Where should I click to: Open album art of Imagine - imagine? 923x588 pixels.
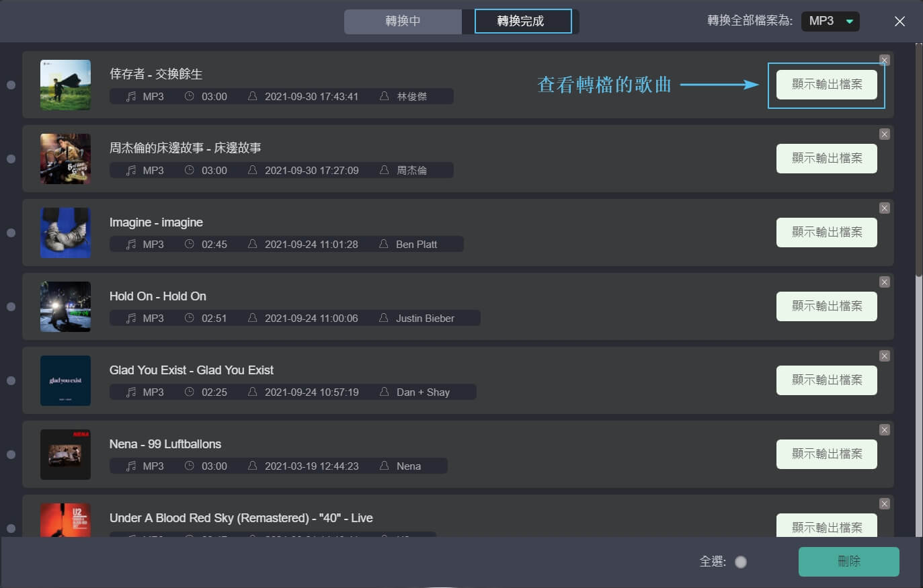click(65, 233)
